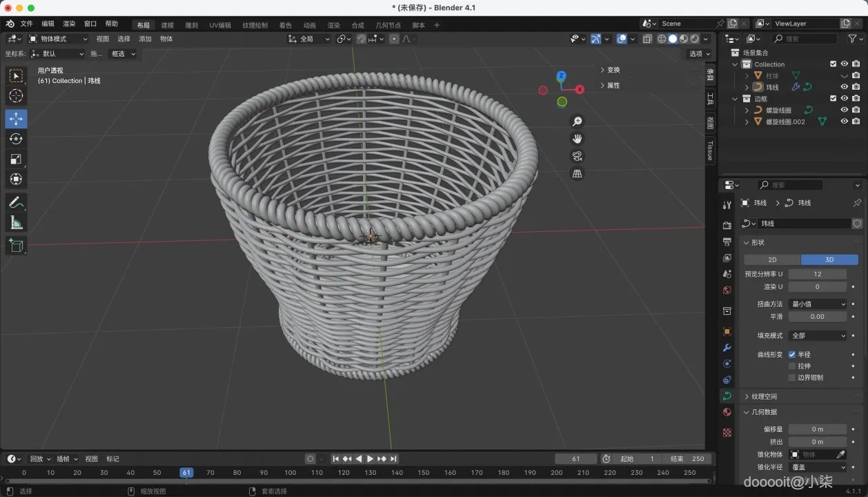Switch curve shape to 2D

pyautogui.click(x=772, y=260)
